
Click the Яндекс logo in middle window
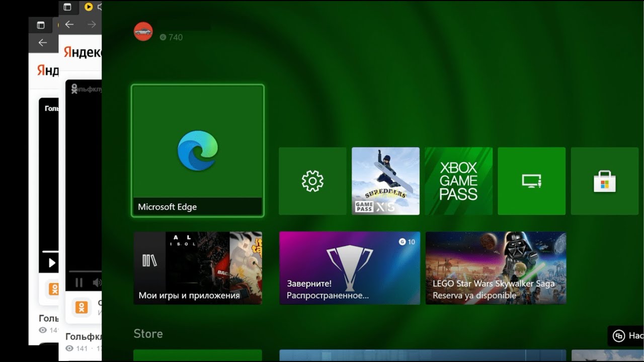click(83, 52)
